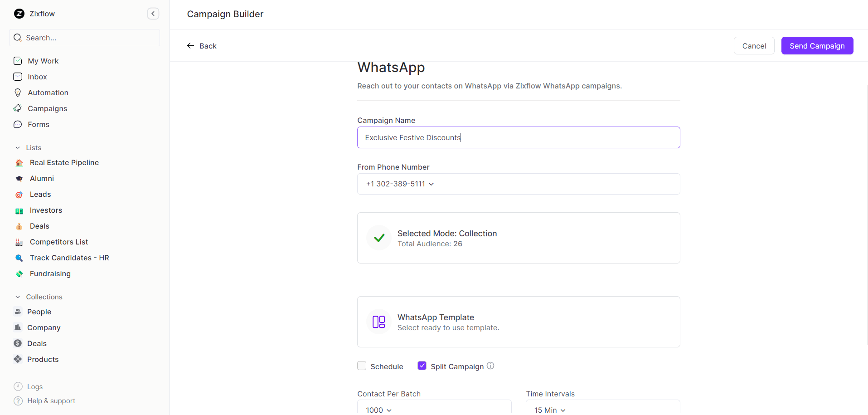Edit the Campaign Name input field
Image resolution: width=868 pixels, height=415 pixels.
click(518, 137)
